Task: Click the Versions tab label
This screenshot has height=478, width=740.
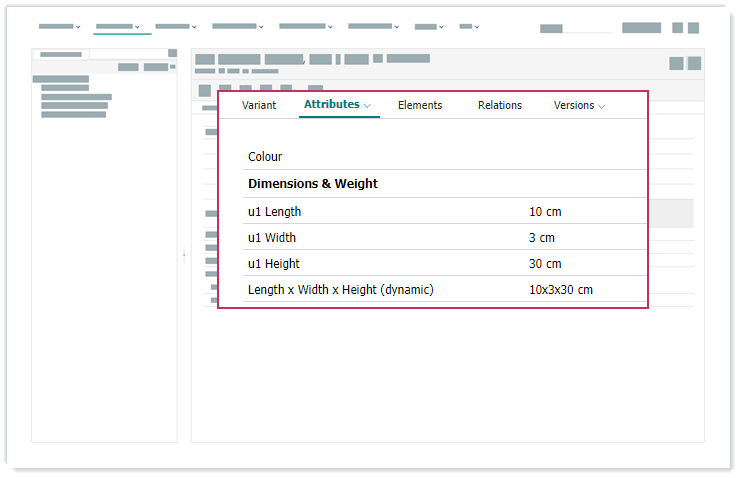Action: click(x=573, y=105)
